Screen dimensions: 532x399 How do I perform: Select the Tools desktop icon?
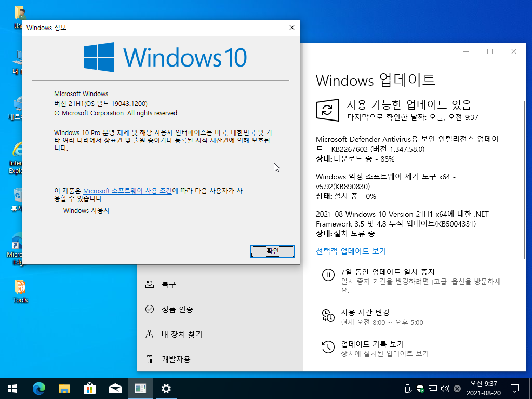pyautogui.click(x=20, y=291)
